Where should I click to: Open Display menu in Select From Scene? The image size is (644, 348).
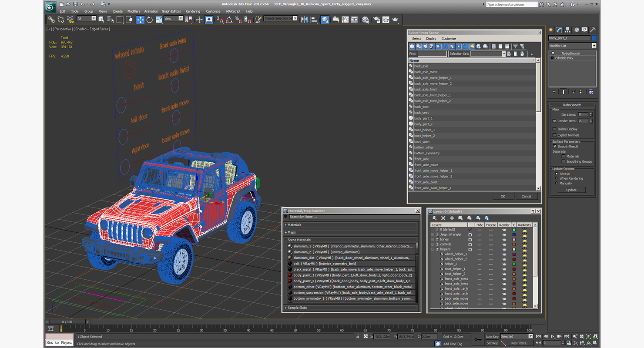[431, 39]
